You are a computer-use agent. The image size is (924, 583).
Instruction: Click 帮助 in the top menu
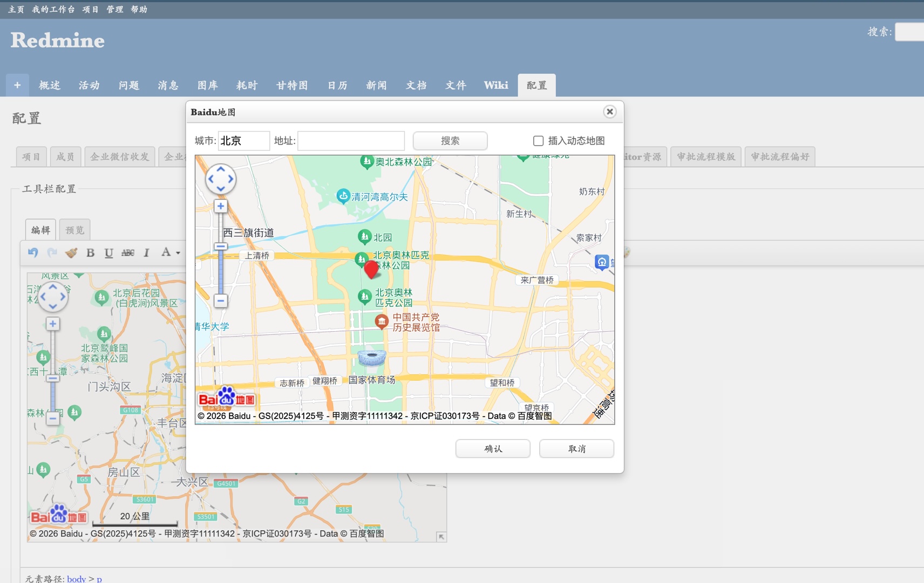pyautogui.click(x=139, y=9)
